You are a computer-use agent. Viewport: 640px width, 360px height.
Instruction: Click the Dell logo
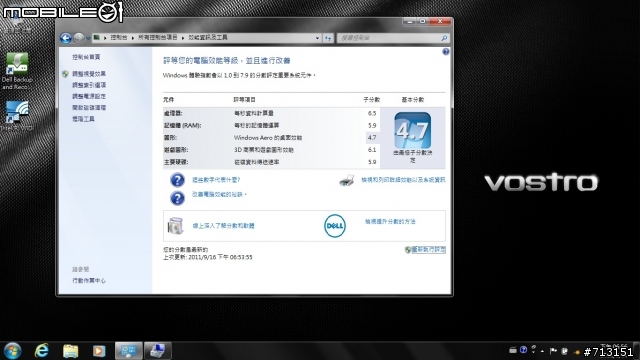335,226
